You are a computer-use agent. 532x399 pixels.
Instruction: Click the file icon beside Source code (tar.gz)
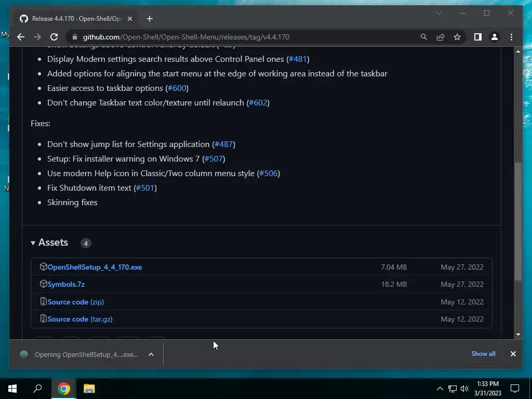click(x=43, y=318)
